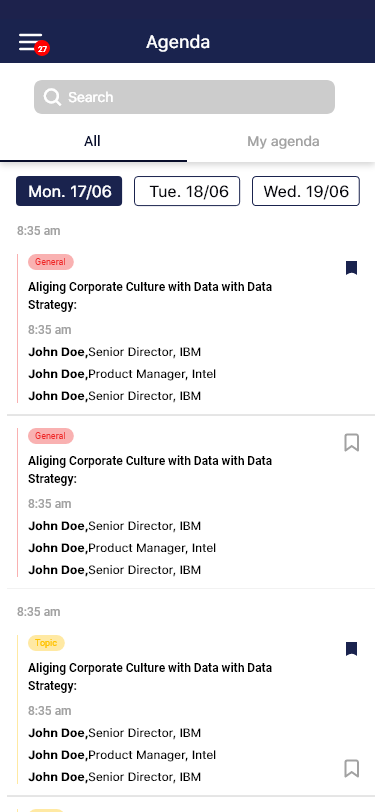Screen dimensions: 375x812
Task: Open the first session title under General
Action: (x=150, y=296)
